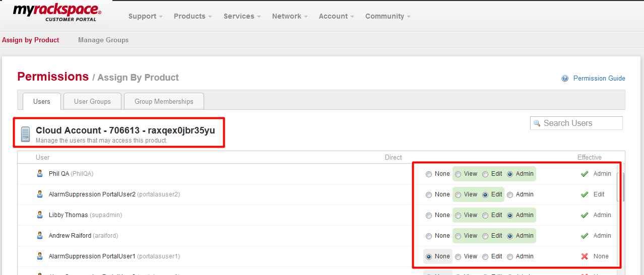Switch to the Users tab
644x275 pixels.
(42, 101)
